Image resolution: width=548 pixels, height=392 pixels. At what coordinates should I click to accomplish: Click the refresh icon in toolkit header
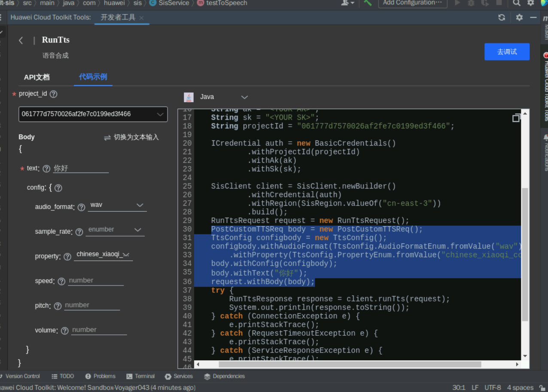502,18
